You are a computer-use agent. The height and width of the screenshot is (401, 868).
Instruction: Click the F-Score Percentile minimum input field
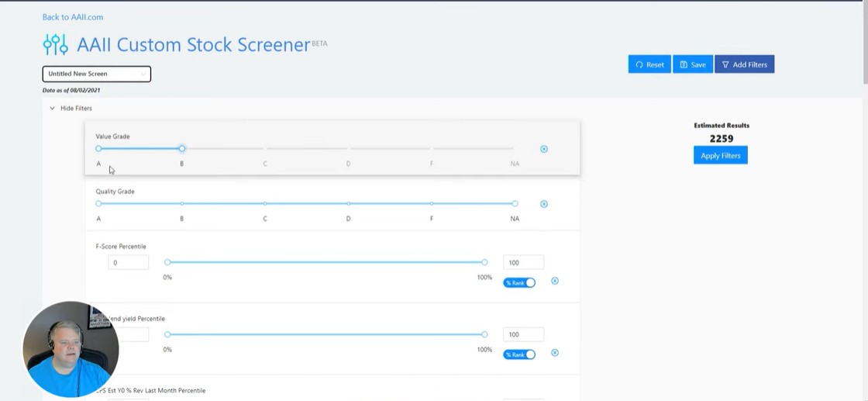129,262
